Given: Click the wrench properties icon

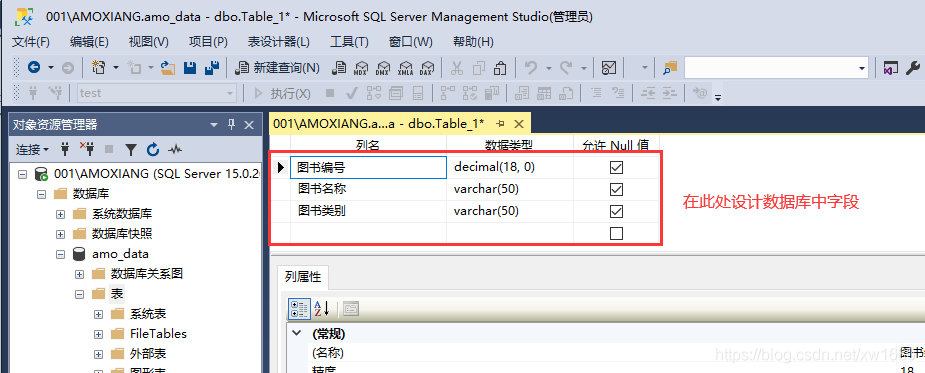Looking at the screenshot, I should coord(913,68).
